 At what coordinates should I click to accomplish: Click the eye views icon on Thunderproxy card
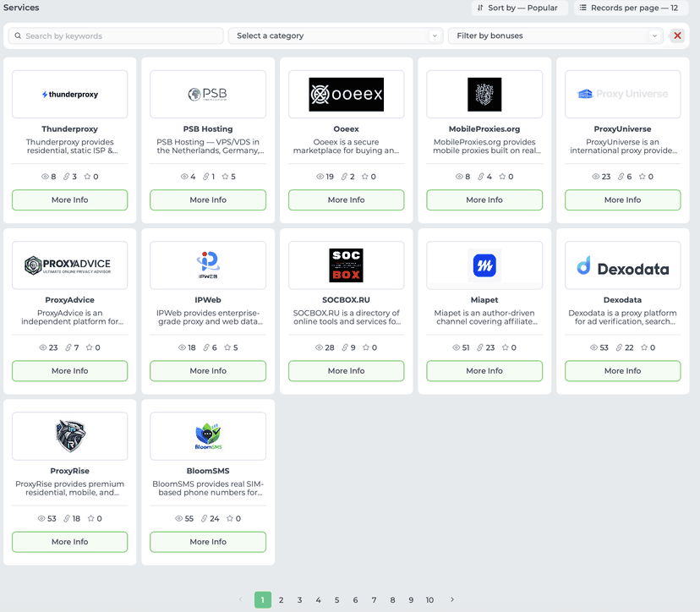[45, 177]
